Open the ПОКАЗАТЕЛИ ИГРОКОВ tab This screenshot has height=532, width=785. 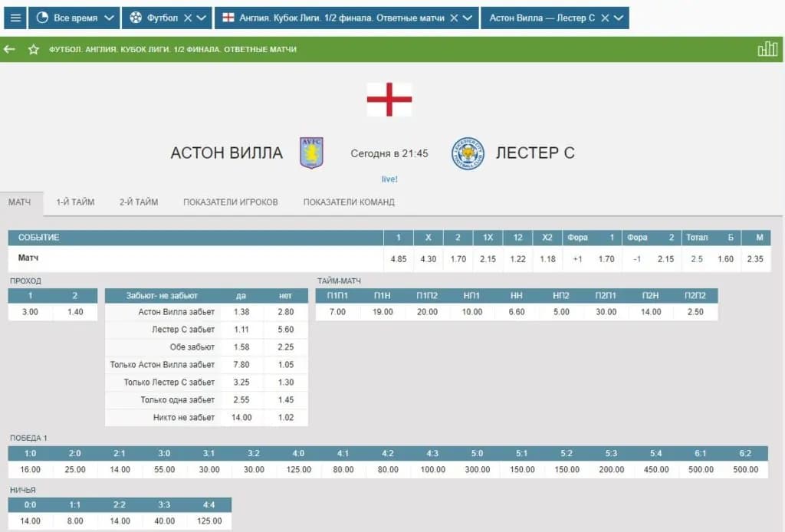(230, 202)
